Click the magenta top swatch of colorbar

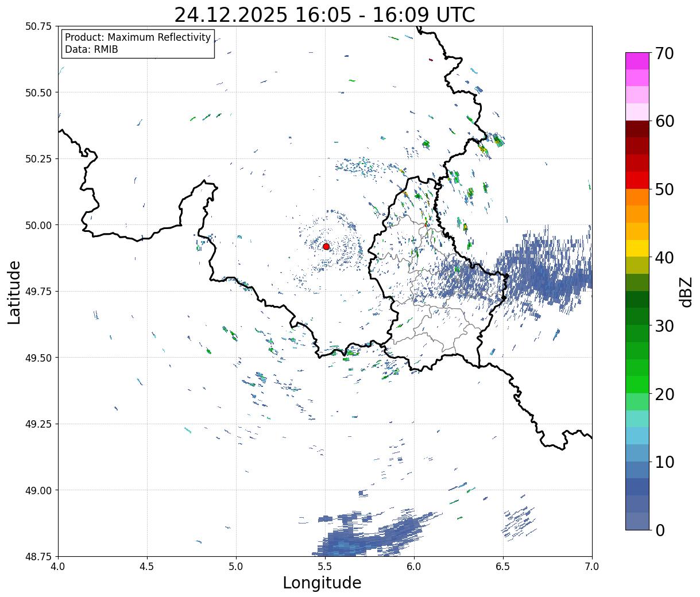click(637, 61)
